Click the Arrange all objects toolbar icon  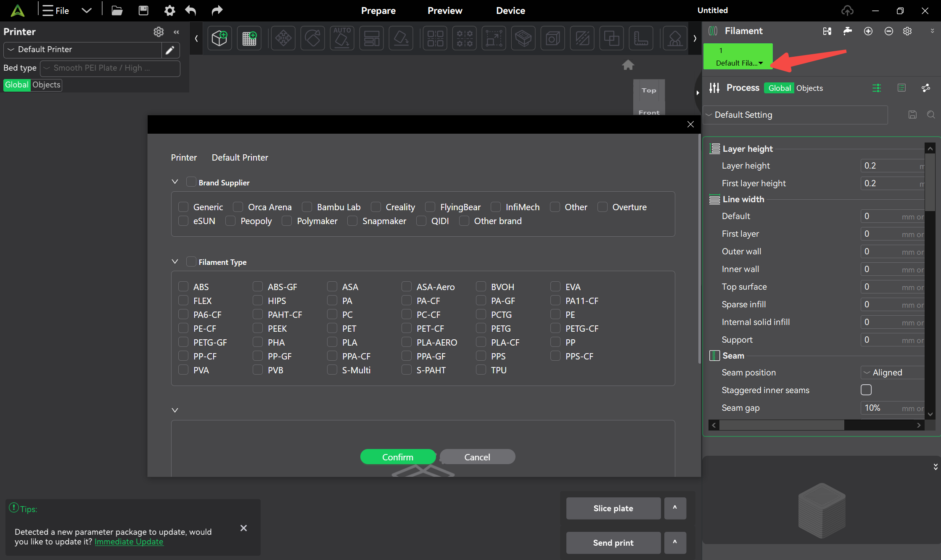[372, 38]
